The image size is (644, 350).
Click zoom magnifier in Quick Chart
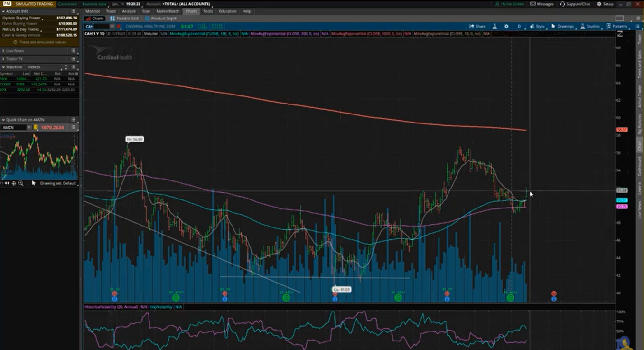tap(20, 183)
